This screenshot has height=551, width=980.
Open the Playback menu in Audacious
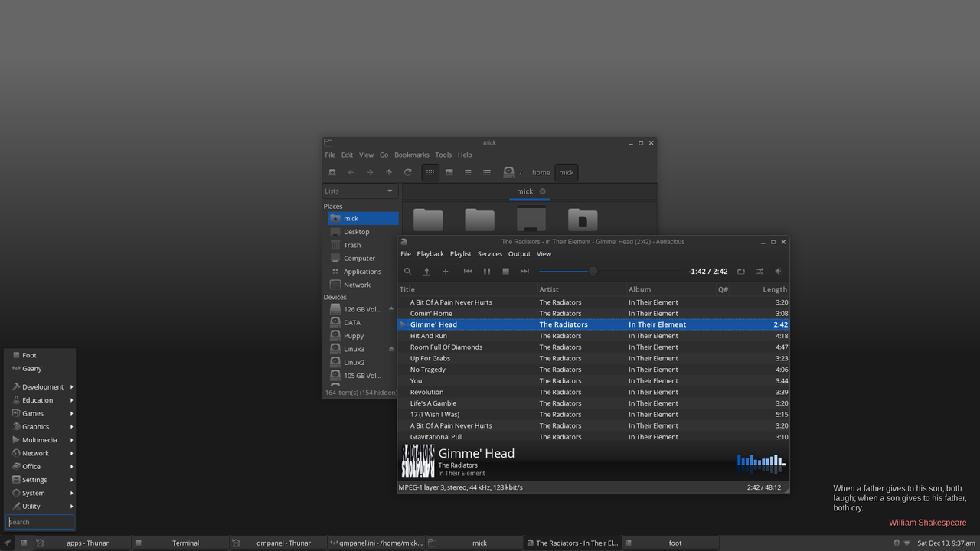430,253
